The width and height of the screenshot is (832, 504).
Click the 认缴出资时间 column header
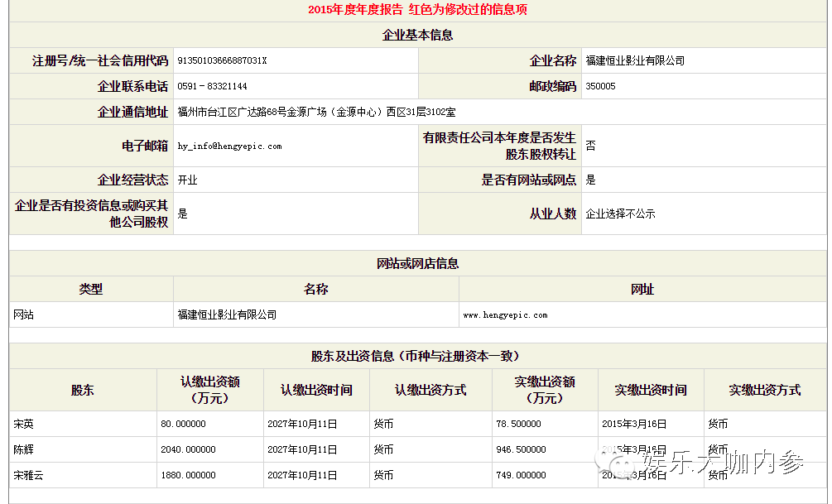(316, 390)
